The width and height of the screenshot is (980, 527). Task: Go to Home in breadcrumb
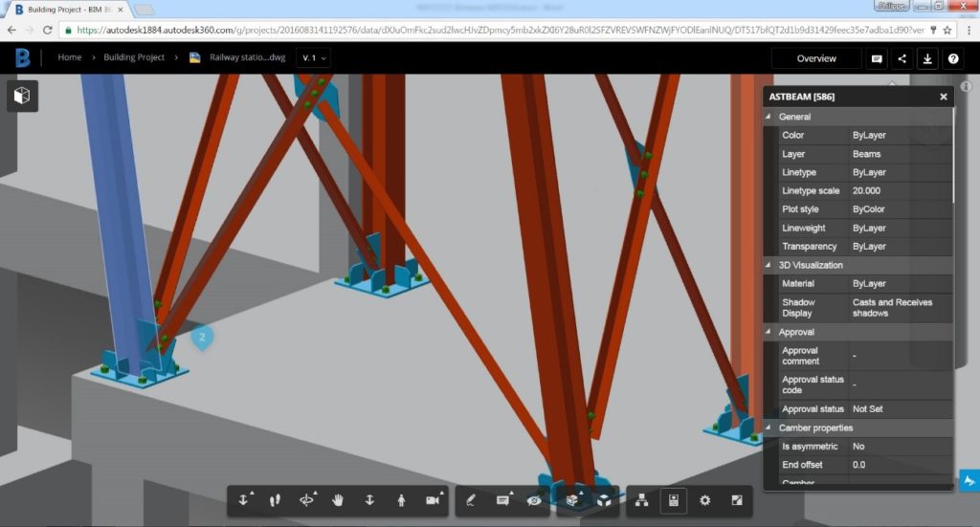[69, 57]
